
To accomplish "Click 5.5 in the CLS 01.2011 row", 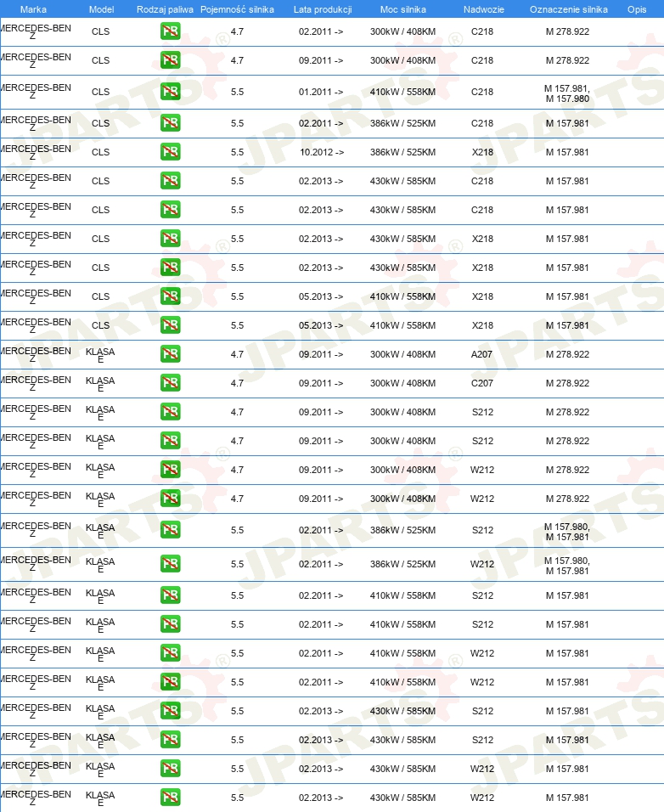I will pyautogui.click(x=237, y=92).
